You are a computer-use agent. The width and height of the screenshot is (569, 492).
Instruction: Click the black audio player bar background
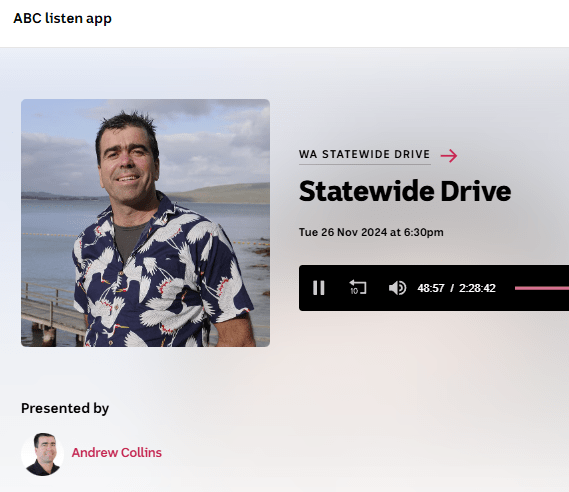pyautogui.click(x=434, y=288)
